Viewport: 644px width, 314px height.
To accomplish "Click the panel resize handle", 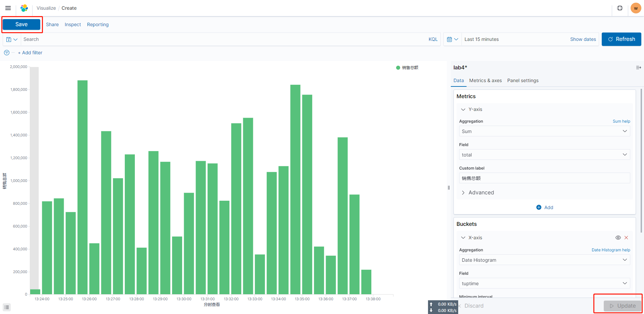I will [x=449, y=188].
